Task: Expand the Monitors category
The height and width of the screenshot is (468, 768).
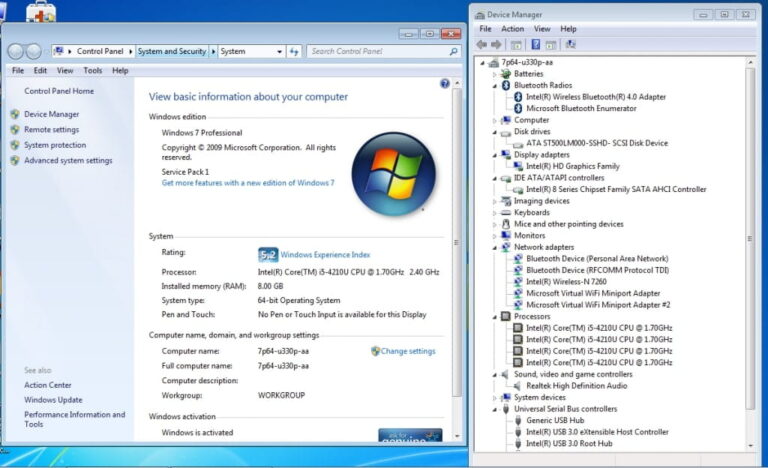Action: click(x=494, y=236)
